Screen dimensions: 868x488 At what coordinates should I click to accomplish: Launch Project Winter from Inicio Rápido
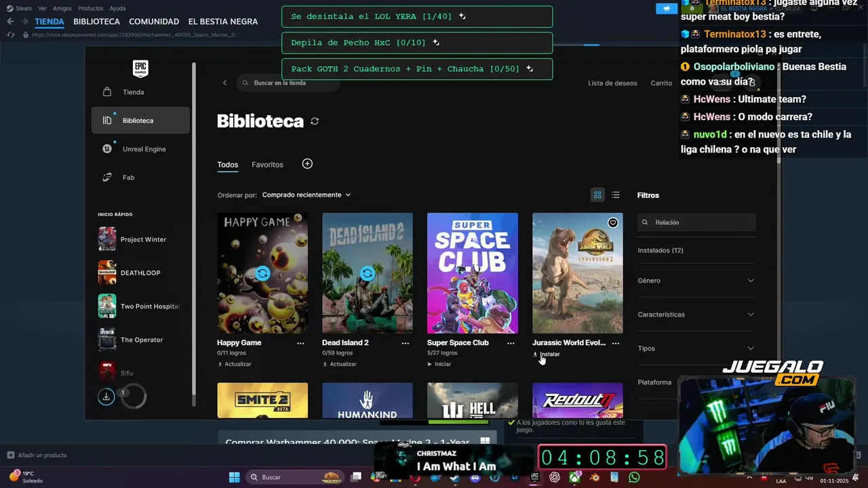point(139,239)
